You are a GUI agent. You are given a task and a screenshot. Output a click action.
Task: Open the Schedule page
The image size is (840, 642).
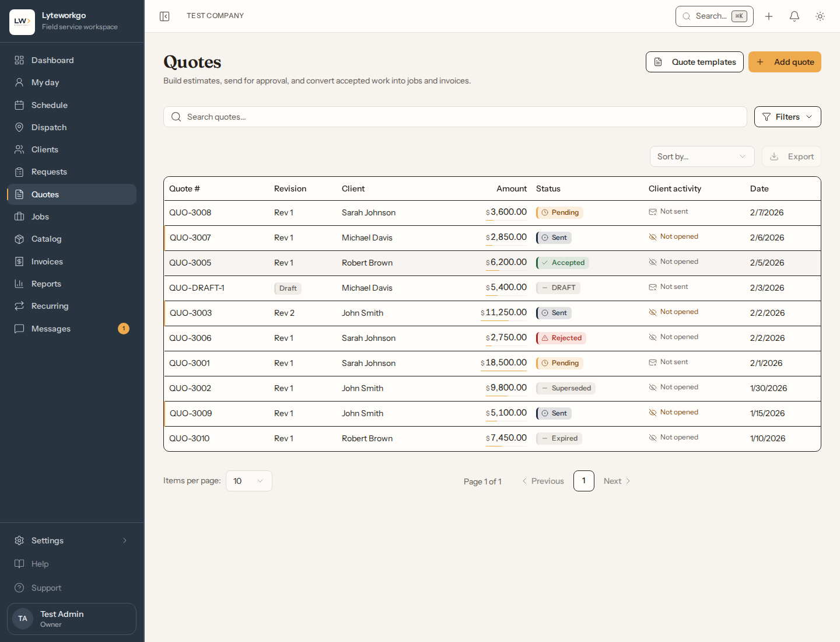click(72, 105)
